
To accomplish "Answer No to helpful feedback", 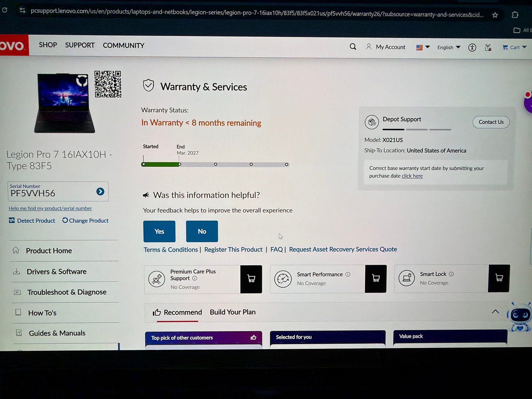I will click(202, 231).
